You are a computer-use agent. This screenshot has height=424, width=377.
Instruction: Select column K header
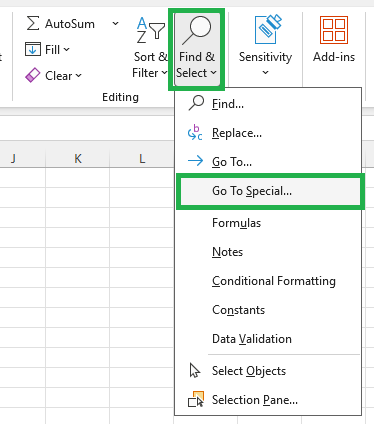pyautogui.click(x=78, y=158)
